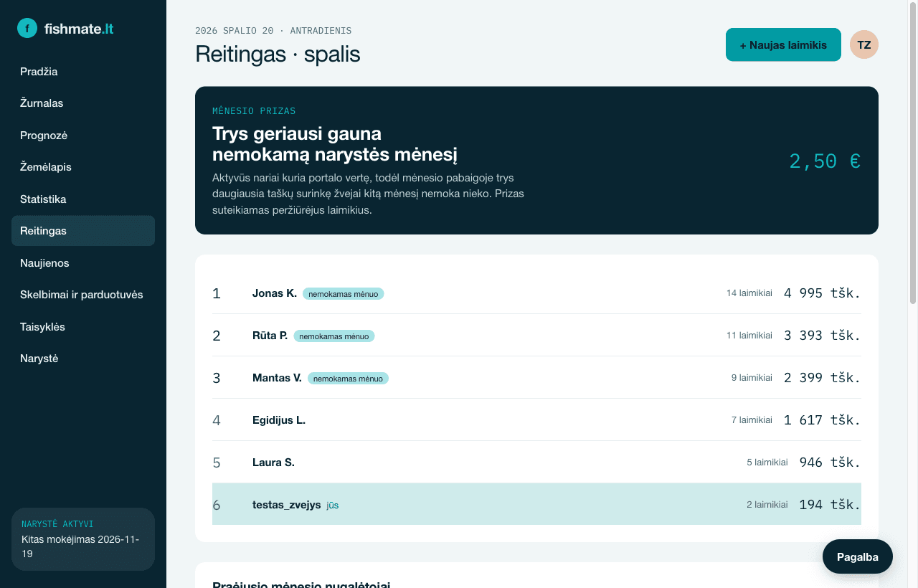The height and width of the screenshot is (588, 918).
Task: Open the Taisyklės page
Action: pos(83,327)
